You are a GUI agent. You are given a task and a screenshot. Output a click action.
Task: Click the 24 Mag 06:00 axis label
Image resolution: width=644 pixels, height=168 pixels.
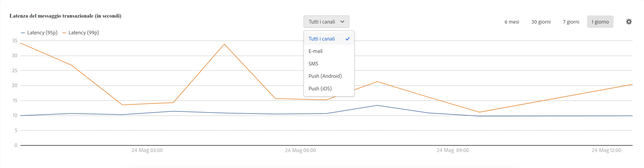pyautogui.click(x=300, y=150)
